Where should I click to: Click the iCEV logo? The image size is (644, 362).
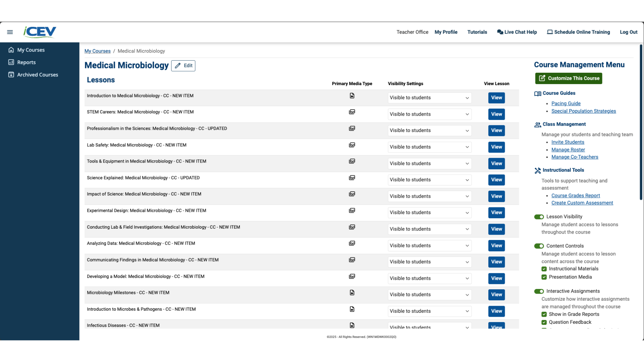(x=40, y=32)
